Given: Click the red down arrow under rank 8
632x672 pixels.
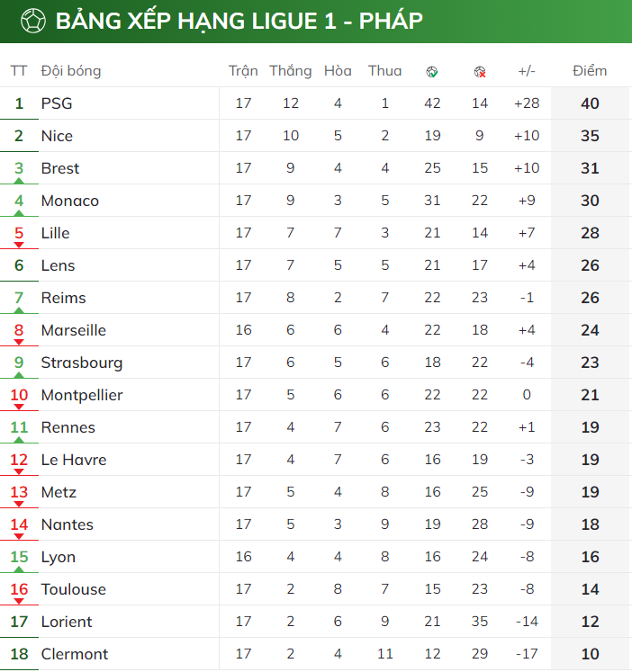Looking at the screenshot, I should tap(19, 343).
